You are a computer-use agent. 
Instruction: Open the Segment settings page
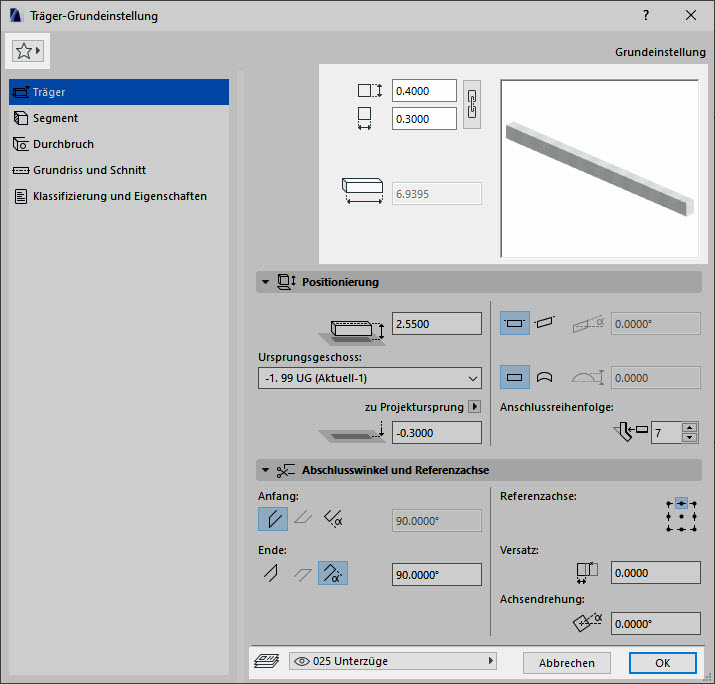pyautogui.click(x=119, y=118)
